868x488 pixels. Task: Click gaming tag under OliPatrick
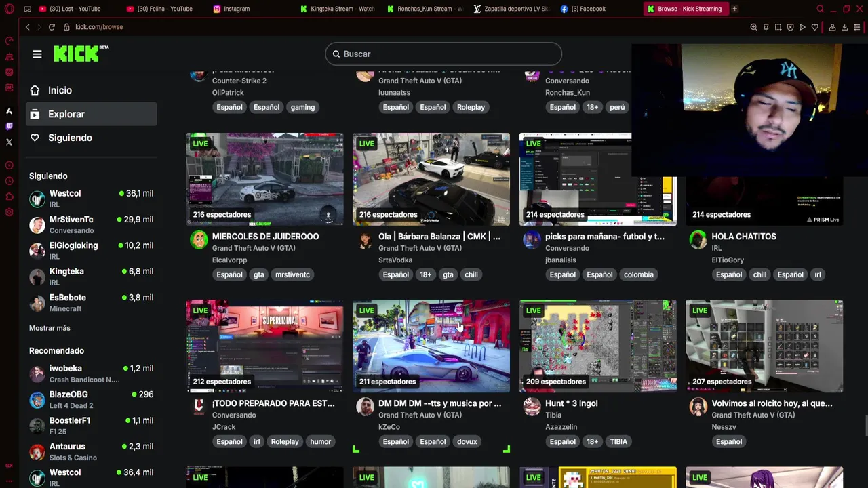point(302,107)
